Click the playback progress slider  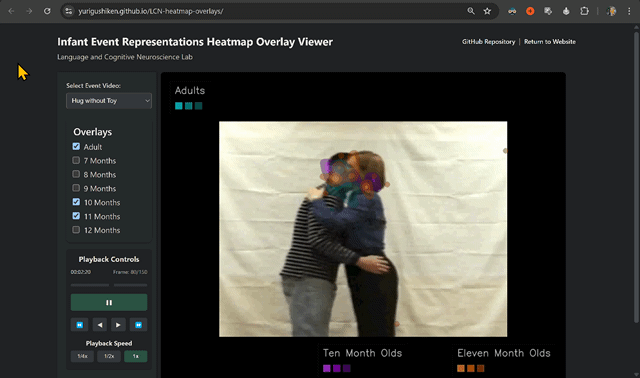pyautogui.click(x=109, y=285)
